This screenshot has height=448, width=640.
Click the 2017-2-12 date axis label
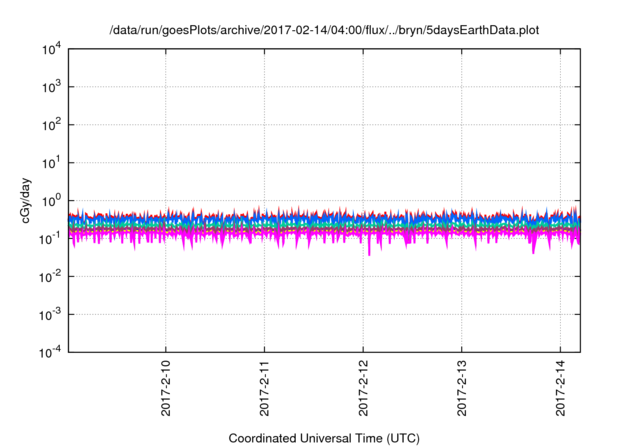click(x=363, y=388)
